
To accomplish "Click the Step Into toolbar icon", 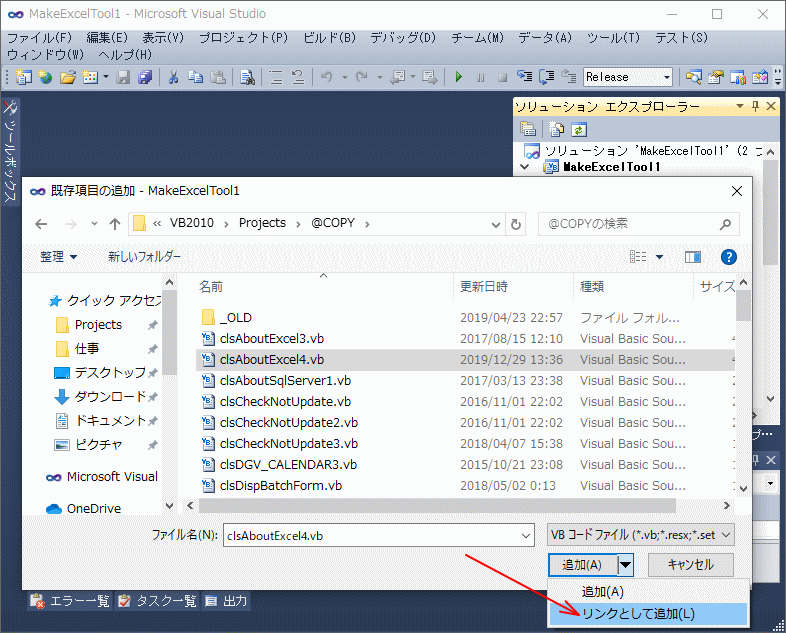I will (x=524, y=77).
